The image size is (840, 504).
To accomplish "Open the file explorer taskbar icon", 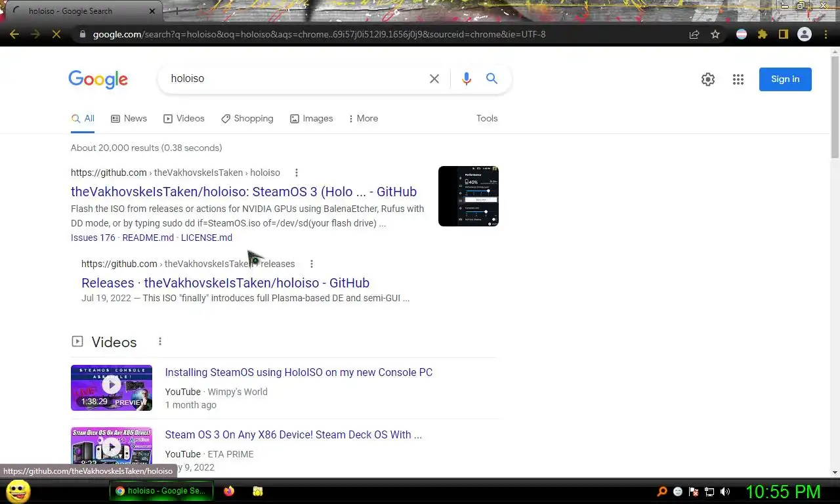I will (x=258, y=491).
